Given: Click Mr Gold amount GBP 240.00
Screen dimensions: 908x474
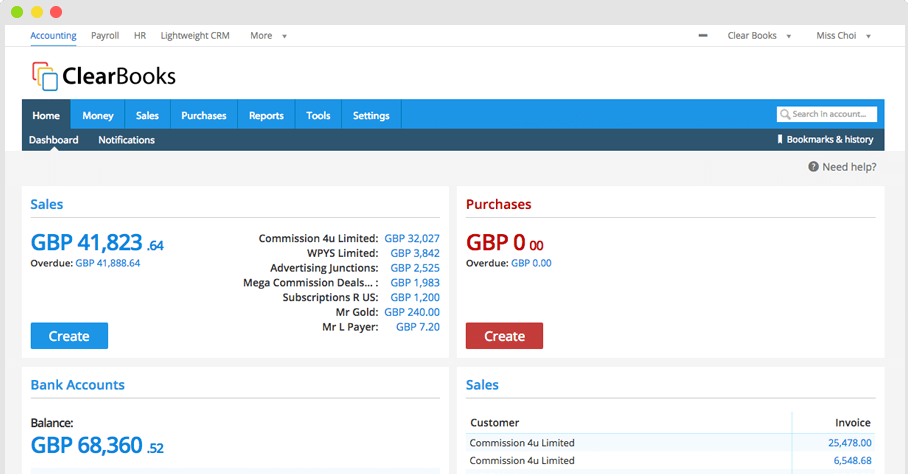Looking at the screenshot, I should tap(412, 312).
